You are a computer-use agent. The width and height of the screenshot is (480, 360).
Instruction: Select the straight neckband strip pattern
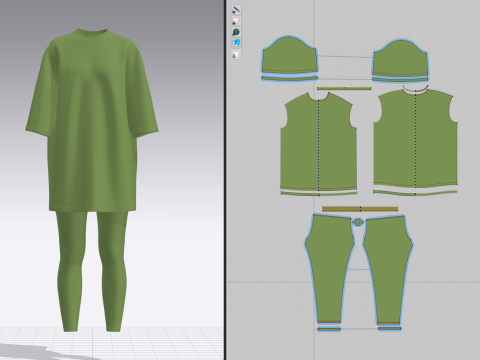344,88
